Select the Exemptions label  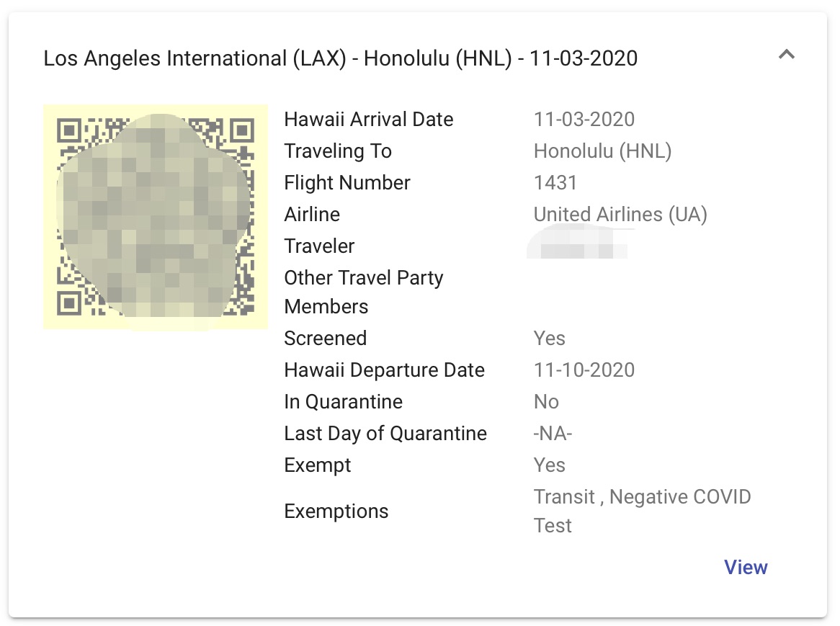(x=336, y=511)
